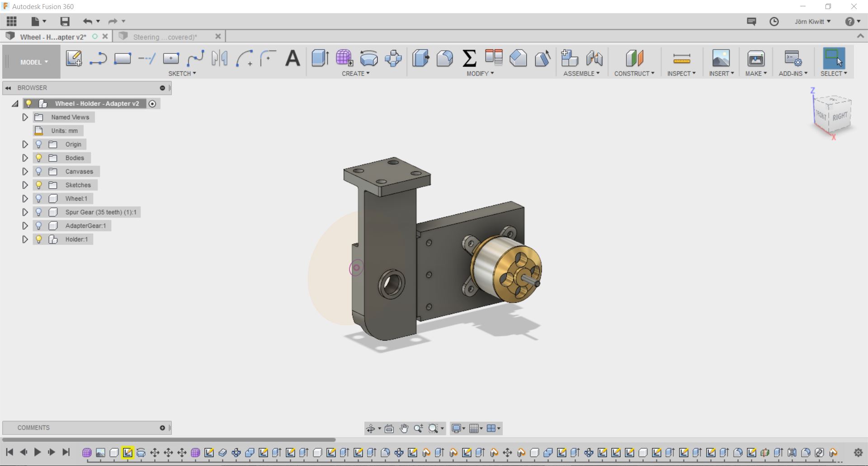Jump to the timeline end
This screenshot has height=466, width=868.
66,452
